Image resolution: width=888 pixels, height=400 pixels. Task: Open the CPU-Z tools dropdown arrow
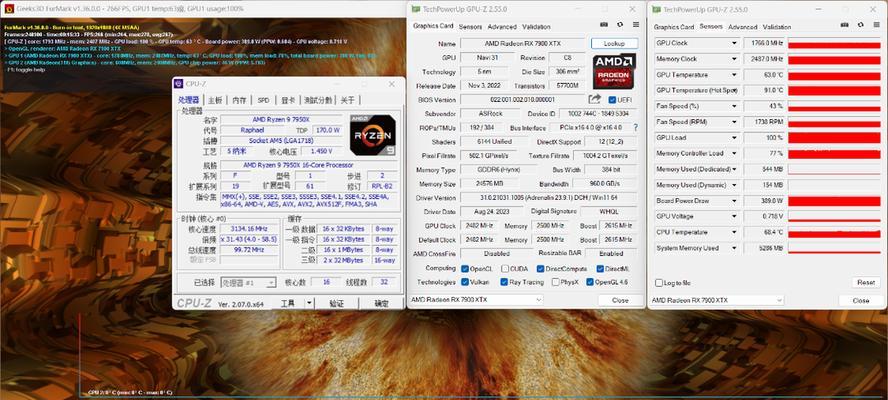point(309,303)
